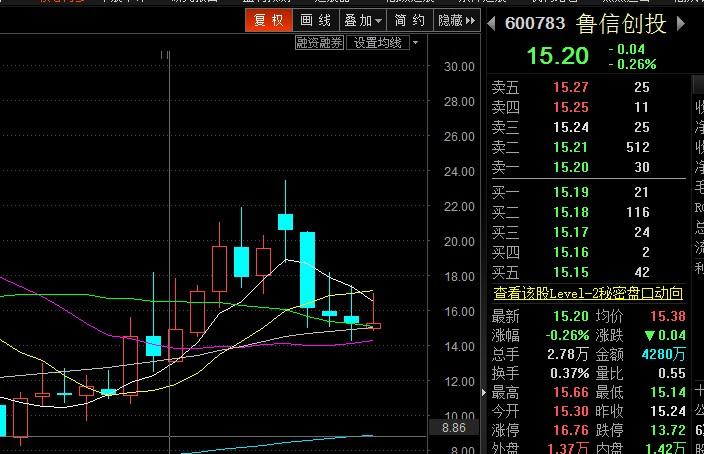Click the 融资融券 margin trading tag

[320, 43]
